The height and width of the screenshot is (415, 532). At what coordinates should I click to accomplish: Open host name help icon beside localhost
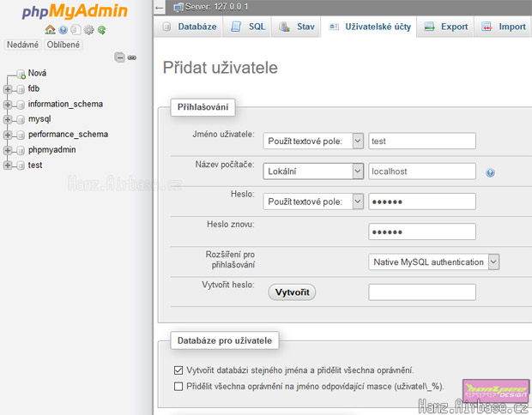(x=490, y=172)
